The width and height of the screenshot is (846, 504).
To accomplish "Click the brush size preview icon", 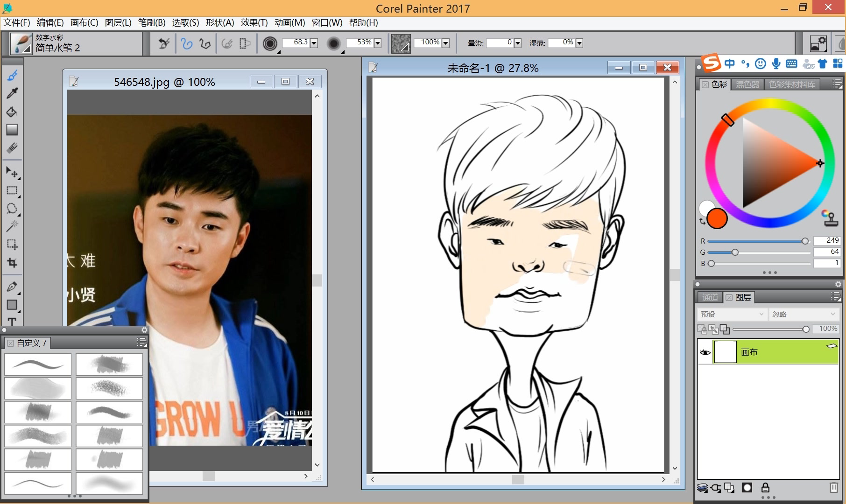I will pos(270,43).
